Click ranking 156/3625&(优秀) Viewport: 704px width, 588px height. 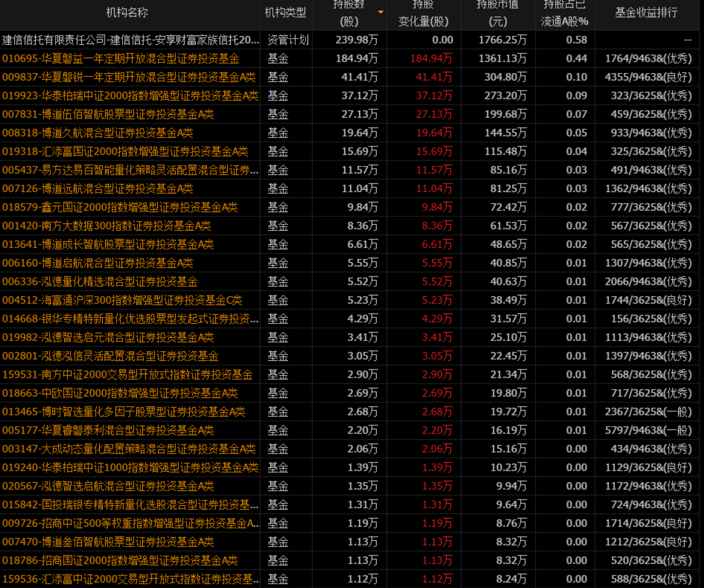coord(651,319)
